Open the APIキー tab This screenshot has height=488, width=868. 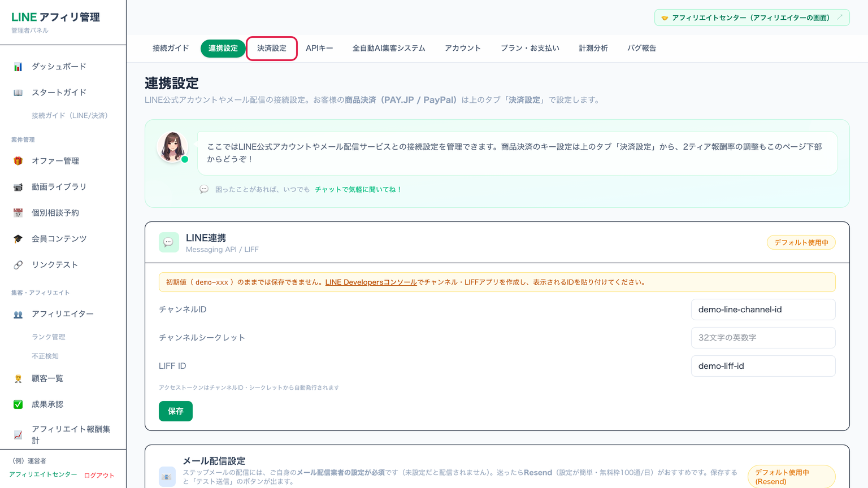tap(319, 49)
